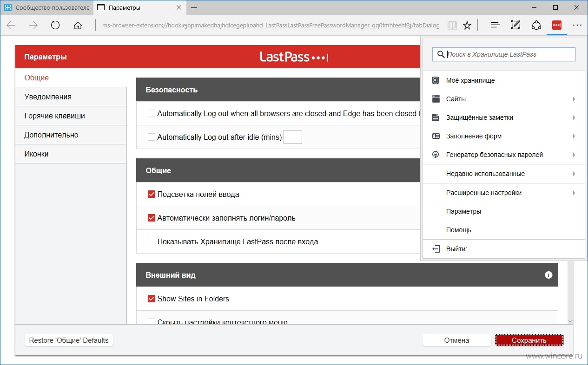Viewport: 588px width, 365px height.
Task: Click the Безопасность section header text
Action: point(172,90)
